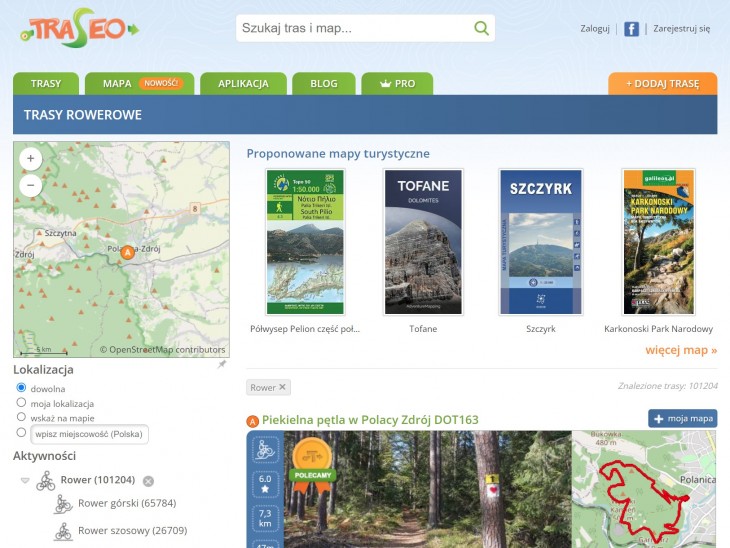Open the Karkonoski Park Narodowy map cover

click(x=658, y=242)
